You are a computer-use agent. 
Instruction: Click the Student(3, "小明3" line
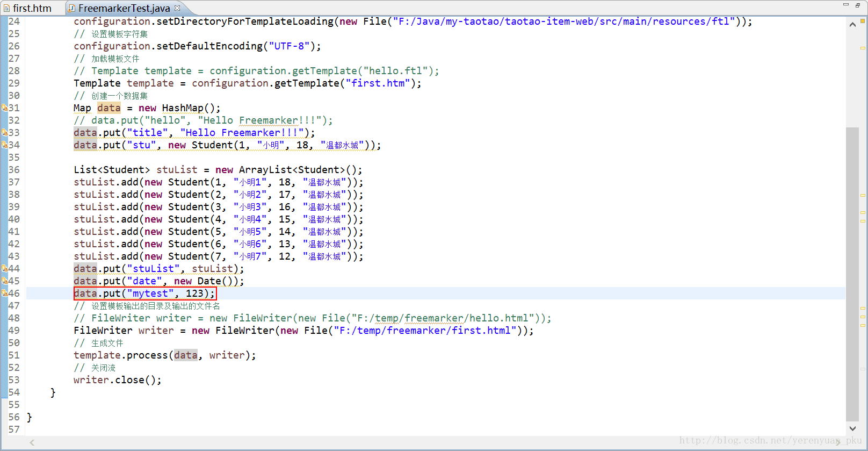[219, 207]
